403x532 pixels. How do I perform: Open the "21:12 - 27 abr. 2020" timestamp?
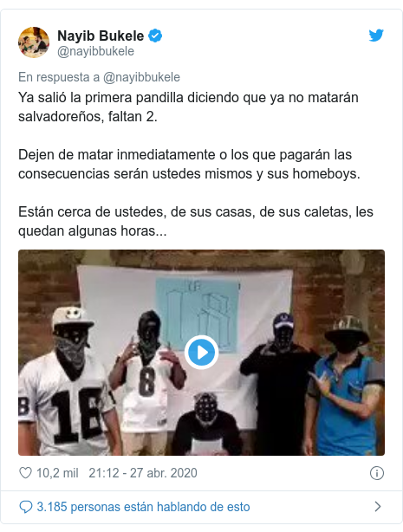click(143, 473)
